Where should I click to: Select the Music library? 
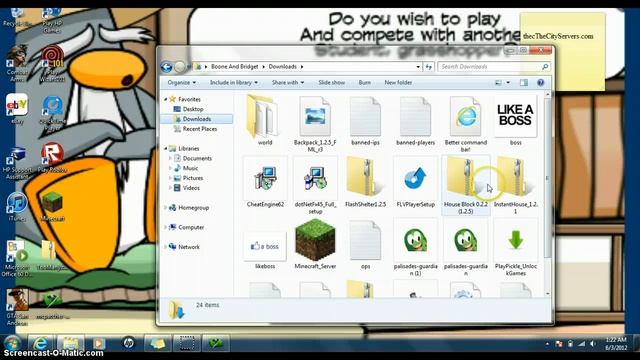(x=190, y=168)
